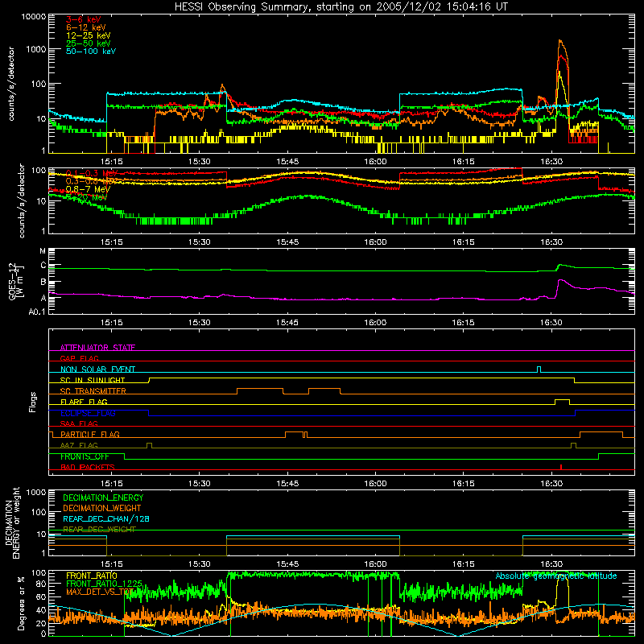Click the Absolute geomagnetic latitude label
The width and height of the screenshot is (644, 644).
556,576
